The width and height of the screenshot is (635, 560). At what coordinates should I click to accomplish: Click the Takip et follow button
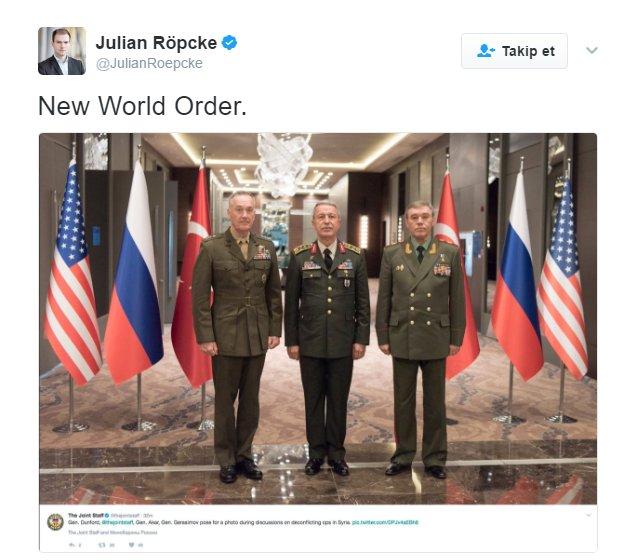514,51
